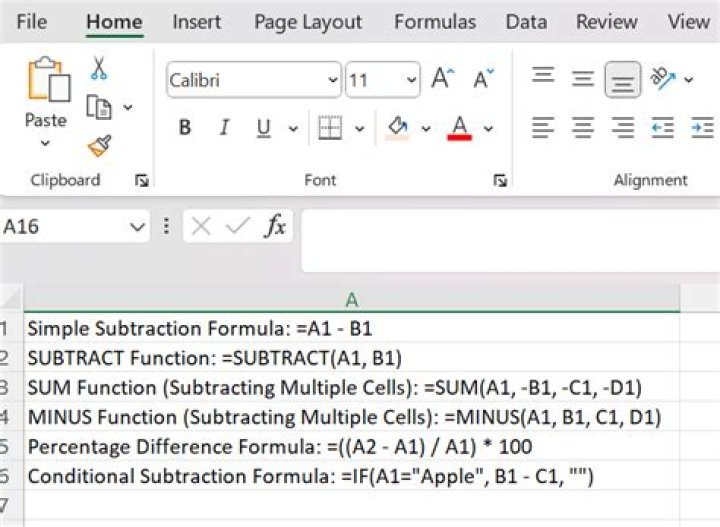Apply the red font color swatch
The width and height of the screenshot is (720, 527).
(x=460, y=128)
